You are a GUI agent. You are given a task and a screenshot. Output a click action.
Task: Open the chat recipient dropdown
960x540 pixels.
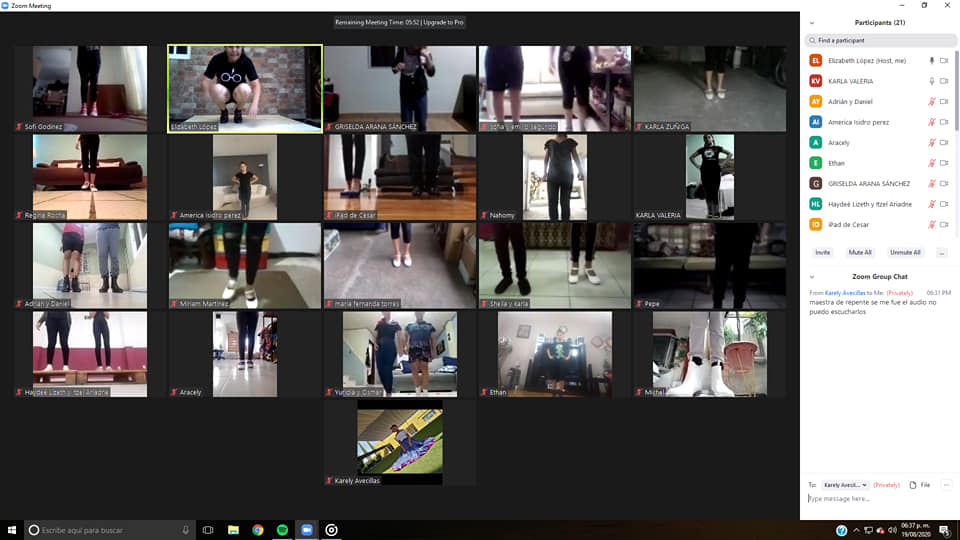click(845, 485)
